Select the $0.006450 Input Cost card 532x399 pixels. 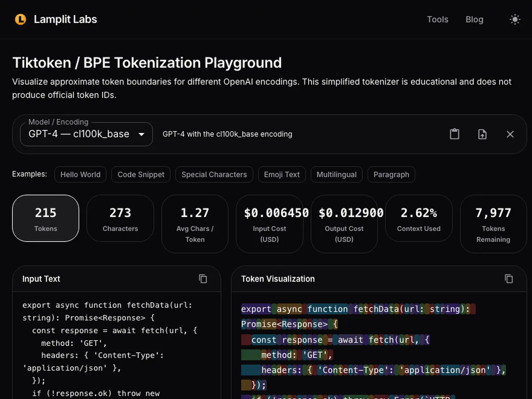coord(270,224)
